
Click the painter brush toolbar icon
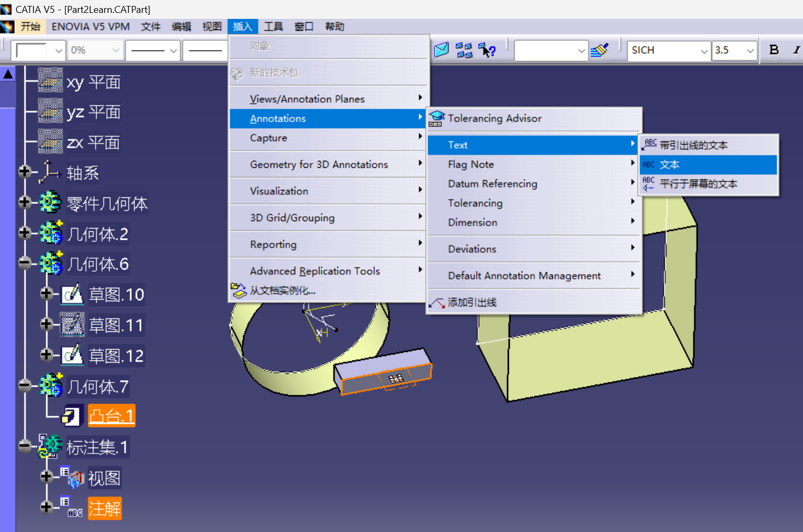(x=599, y=50)
